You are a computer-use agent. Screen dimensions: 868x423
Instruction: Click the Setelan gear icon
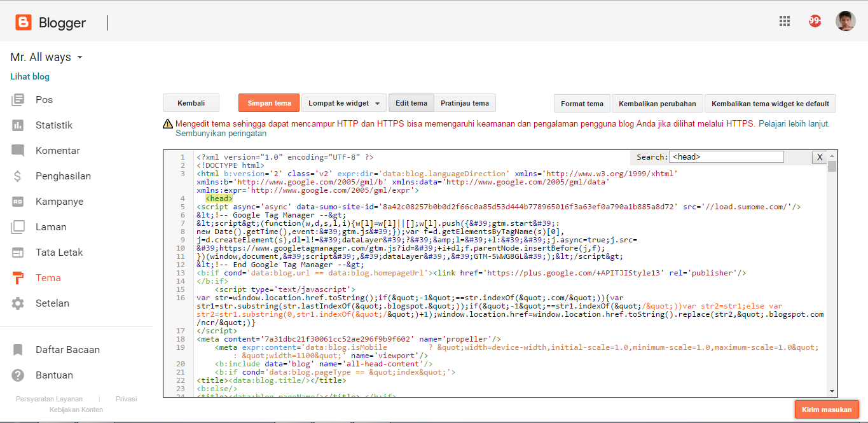(18, 303)
